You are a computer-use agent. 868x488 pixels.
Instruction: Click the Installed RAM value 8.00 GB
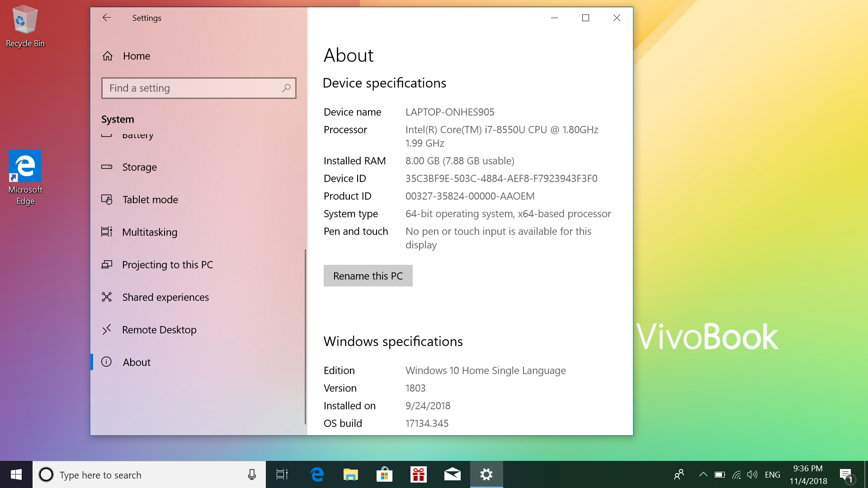tap(460, 161)
